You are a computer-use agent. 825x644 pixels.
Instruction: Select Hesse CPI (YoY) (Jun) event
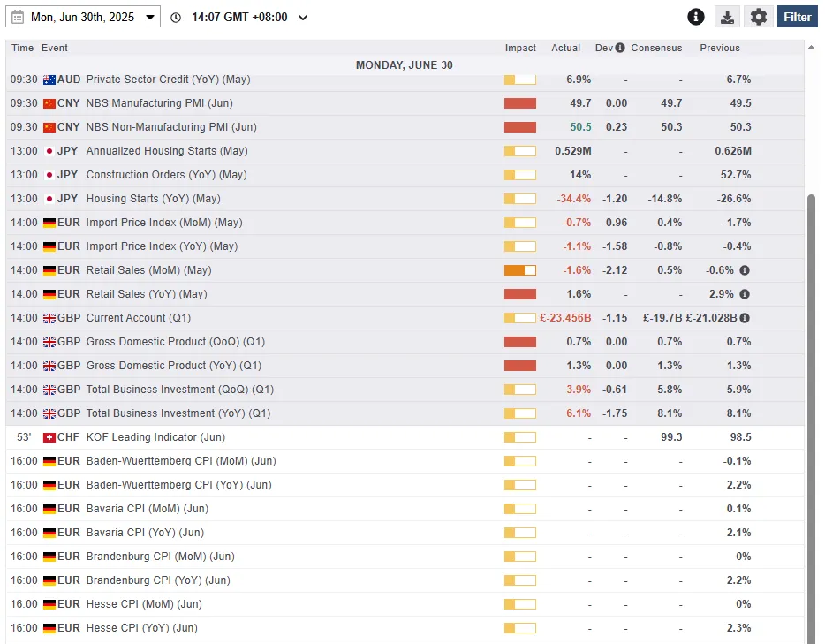(x=143, y=628)
